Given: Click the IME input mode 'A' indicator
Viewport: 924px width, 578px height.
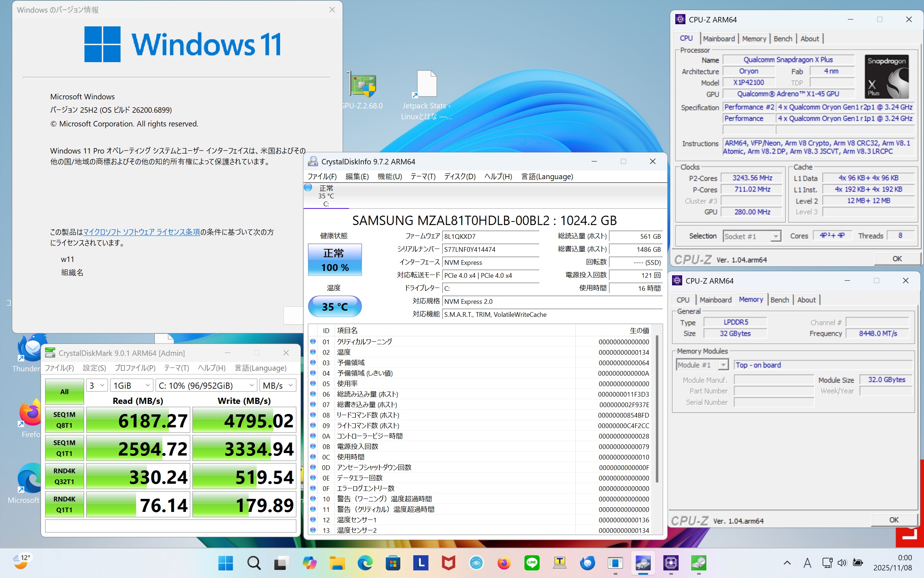Looking at the screenshot, I should (807, 563).
